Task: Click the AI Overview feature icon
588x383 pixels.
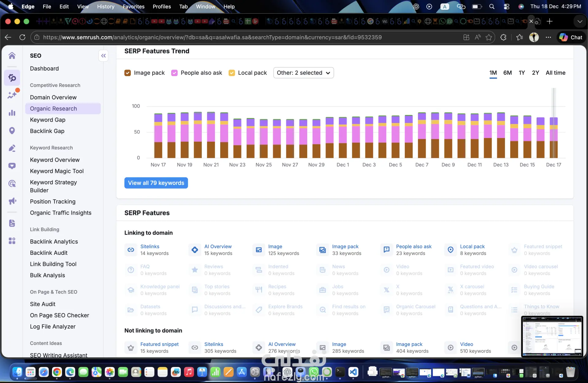Action: click(195, 250)
